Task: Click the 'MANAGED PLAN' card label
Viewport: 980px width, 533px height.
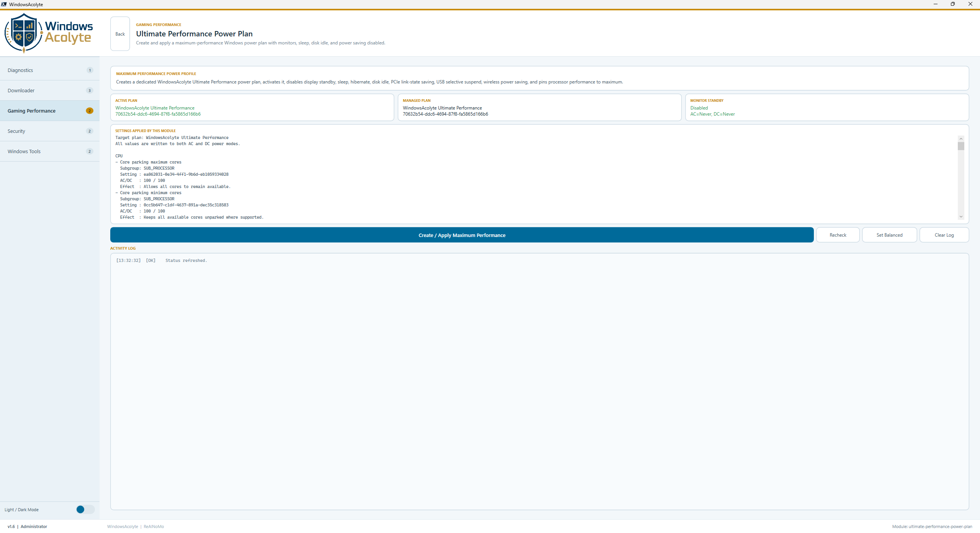Action: 416,101
